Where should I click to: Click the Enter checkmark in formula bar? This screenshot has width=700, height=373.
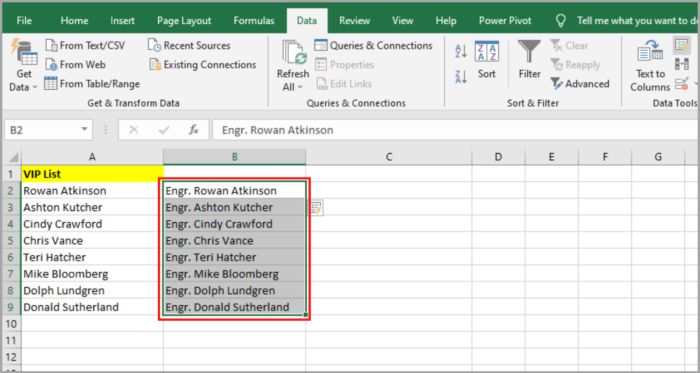tap(164, 130)
